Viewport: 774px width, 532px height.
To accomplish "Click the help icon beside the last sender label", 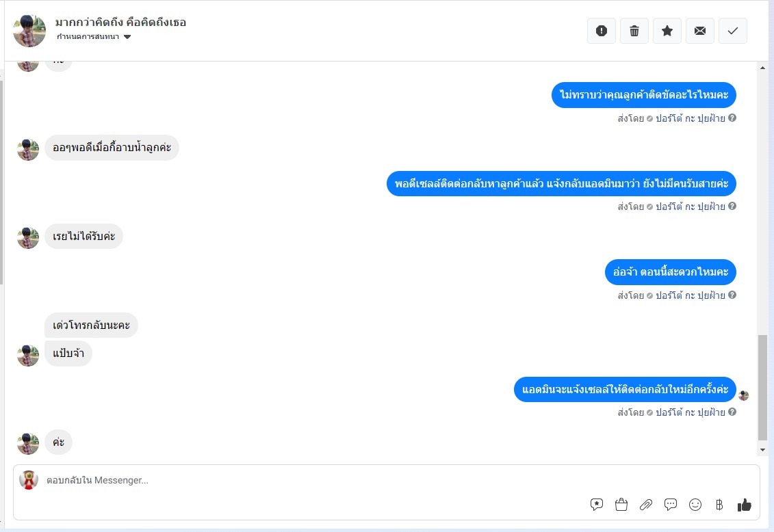I will coord(732,412).
